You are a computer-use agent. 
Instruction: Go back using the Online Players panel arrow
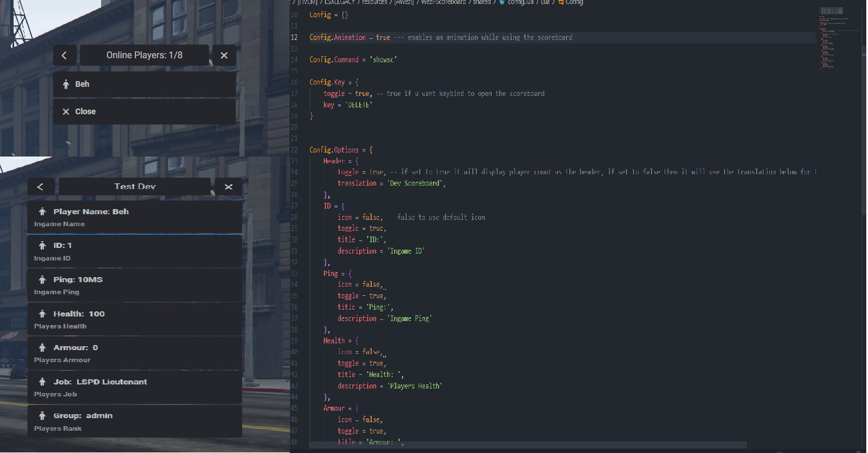point(65,55)
